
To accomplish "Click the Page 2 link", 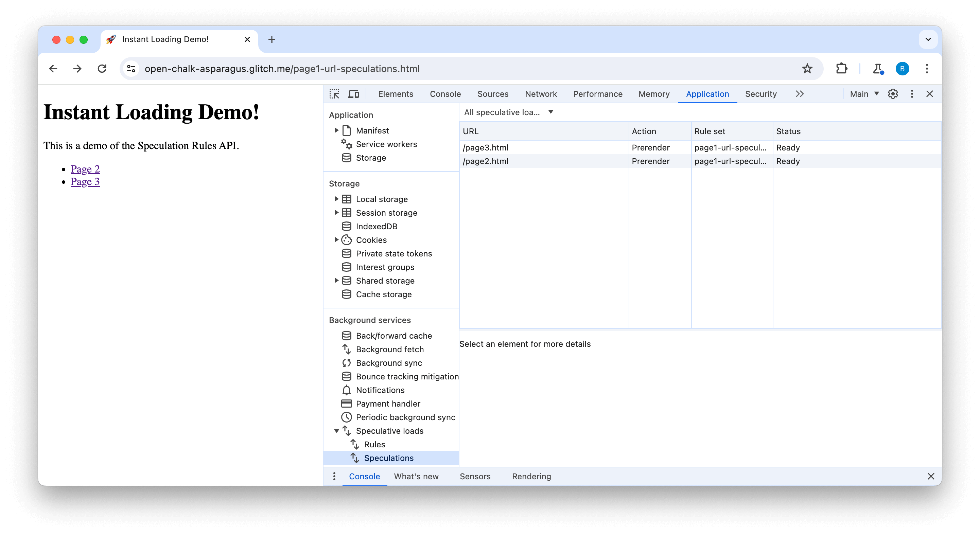I will click(85, 169).
